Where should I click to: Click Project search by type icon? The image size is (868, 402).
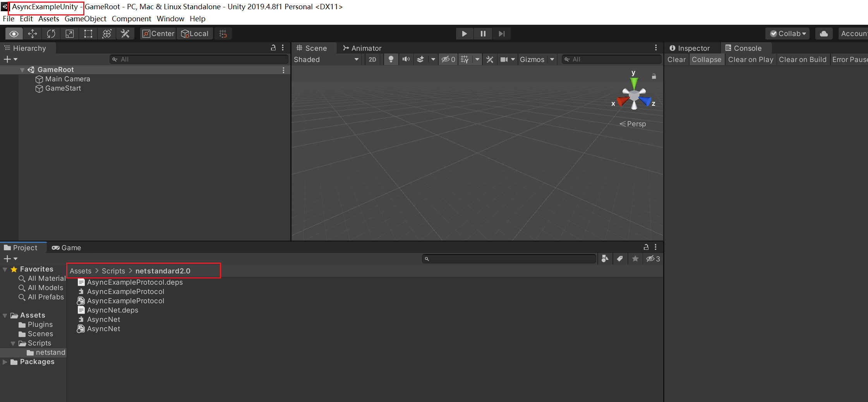coord(605,259)
